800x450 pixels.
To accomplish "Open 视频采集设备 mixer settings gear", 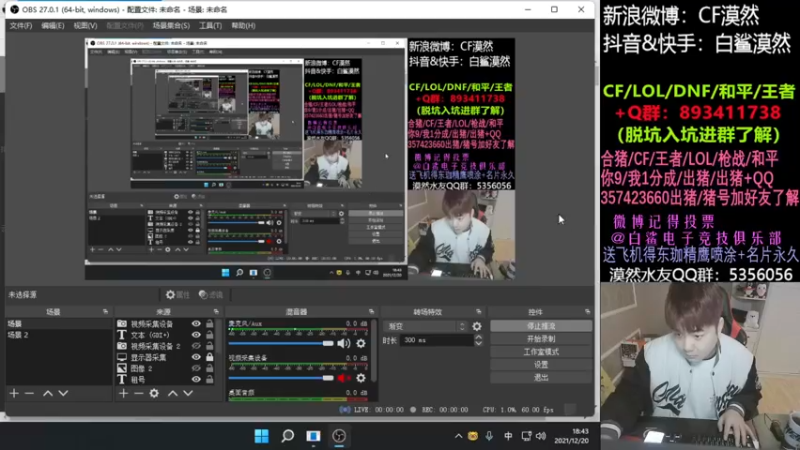I will click(361, 378).
